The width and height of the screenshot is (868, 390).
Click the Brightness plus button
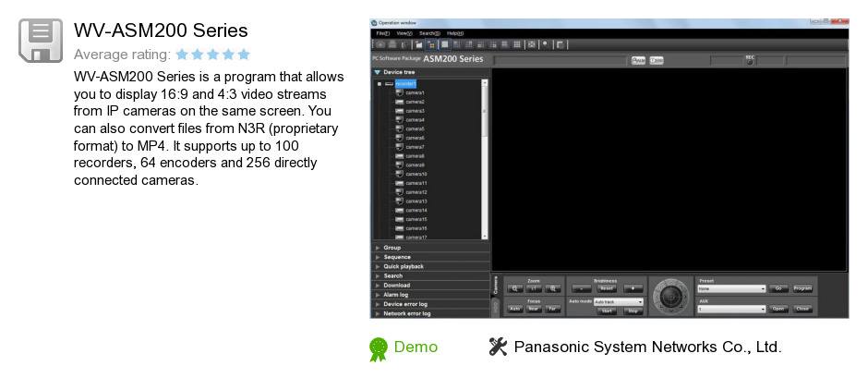point(633,288)
